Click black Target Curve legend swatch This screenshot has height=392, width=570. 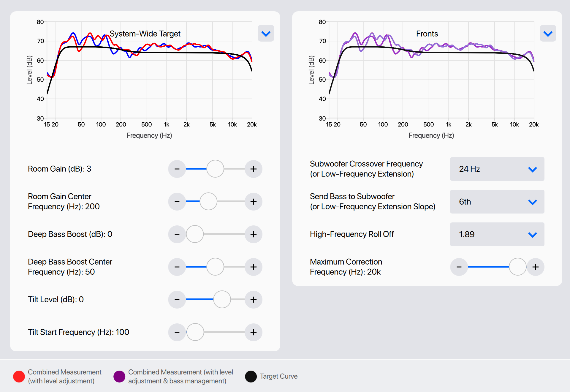pyautogui.click(x=251, y=377)
